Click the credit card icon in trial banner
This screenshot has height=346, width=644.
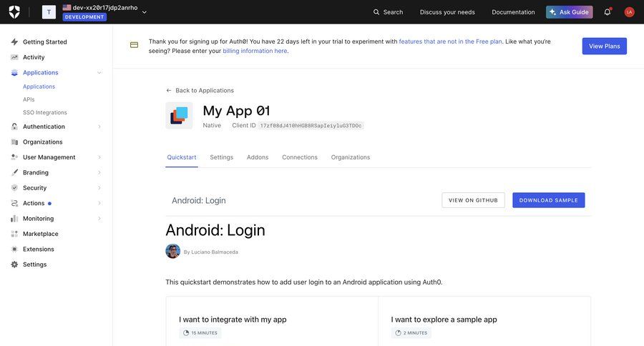click(134, 45)
